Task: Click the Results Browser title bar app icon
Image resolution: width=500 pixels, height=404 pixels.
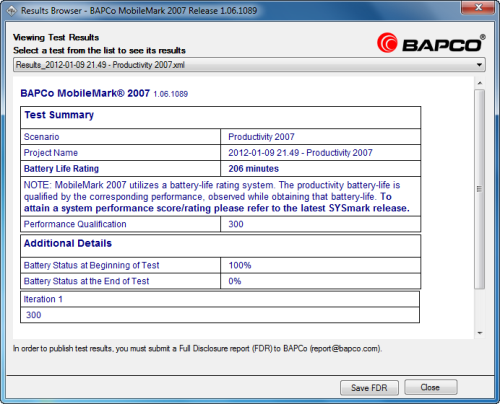Action: tap(12, 11)
